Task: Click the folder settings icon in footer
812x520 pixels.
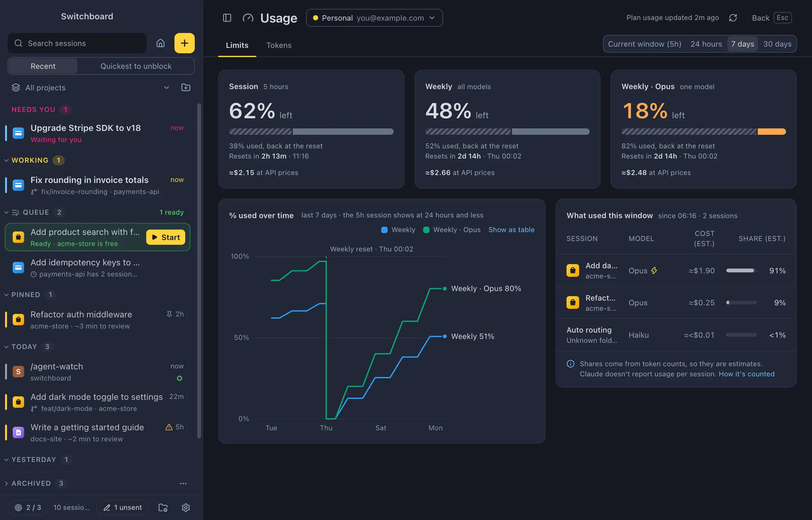Action: click(x=163, y=508)
